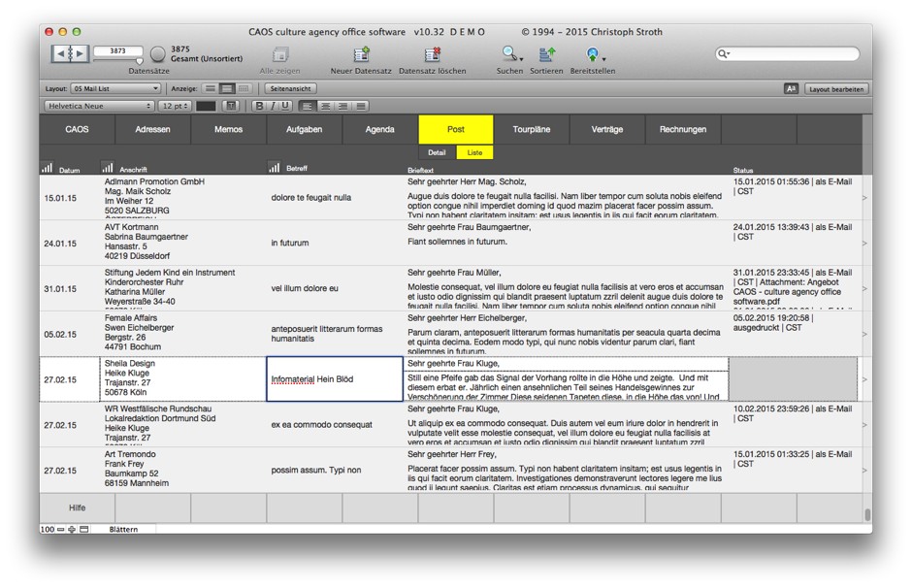Image resolution: width=912 pixels, height=588 pixels.
Task: Click the vertical scrollbar thumb
Action: click(867, 514)
